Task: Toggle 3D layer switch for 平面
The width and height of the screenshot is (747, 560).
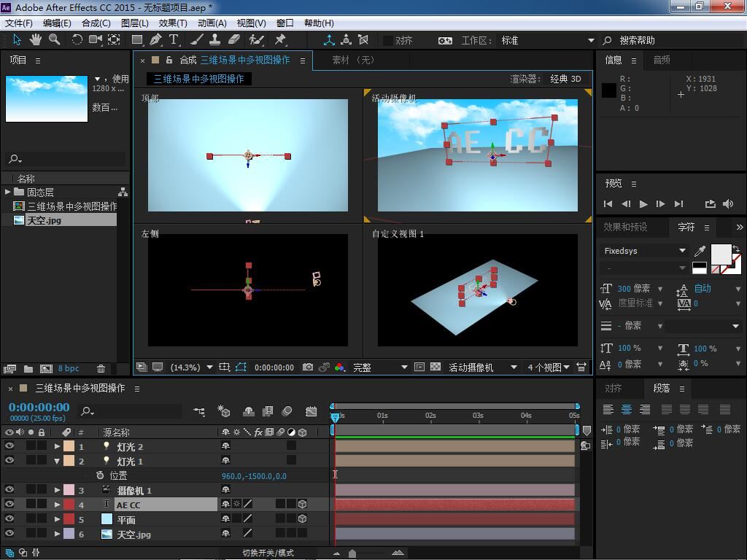Action: pyautogui.click(x=302, y=518)
